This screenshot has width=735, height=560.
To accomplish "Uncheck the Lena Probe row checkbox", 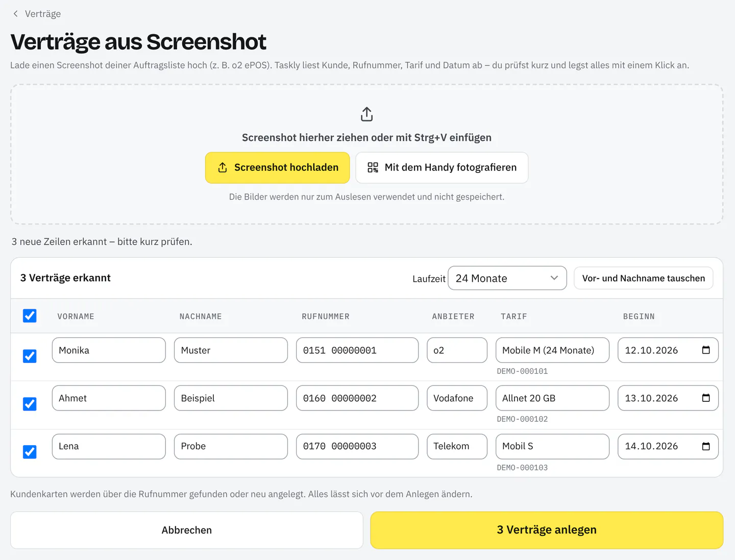I will (x=30, y=452).
